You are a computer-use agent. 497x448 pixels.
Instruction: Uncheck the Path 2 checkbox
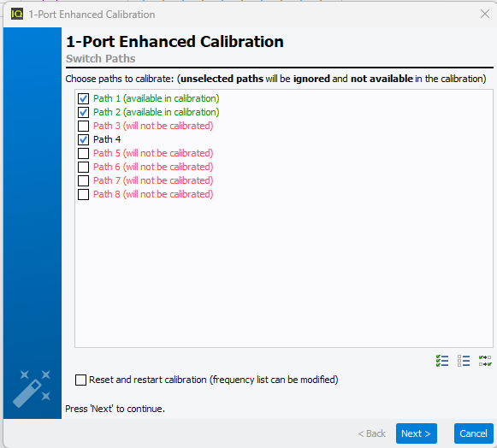click(83, 113)
